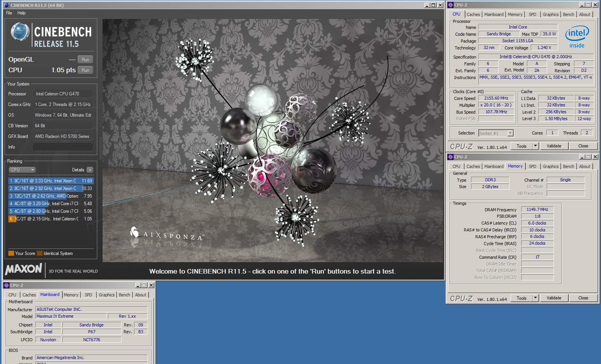Click top CPU-Z window title icon
This screenshot has width=601, height=364.
pyautogui.click(x=451, y=5)
